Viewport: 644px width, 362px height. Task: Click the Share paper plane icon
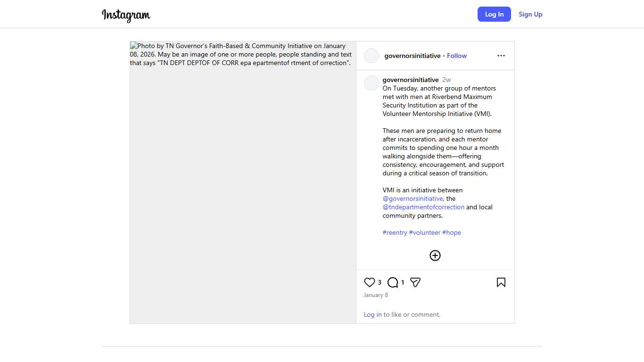coord(415,282)
